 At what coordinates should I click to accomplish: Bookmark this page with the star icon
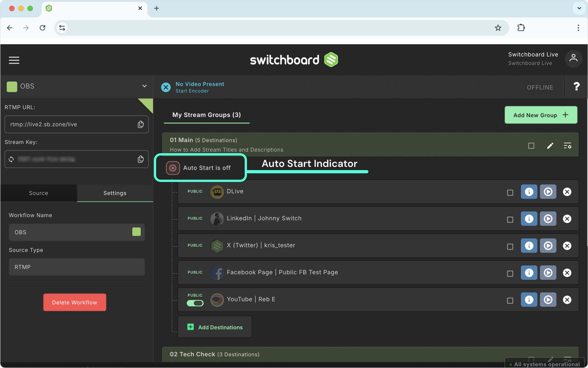pos(498,28)
